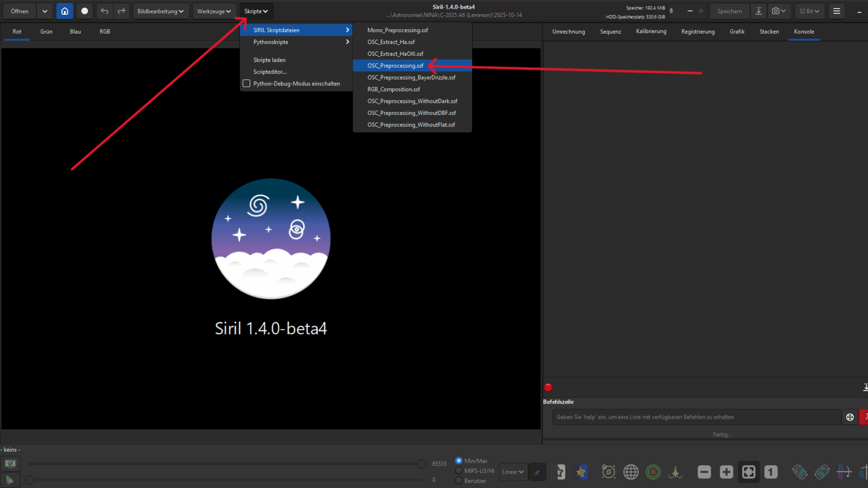
Task: Click the upper histogram cutoff slider
Action: click(422, 464)
